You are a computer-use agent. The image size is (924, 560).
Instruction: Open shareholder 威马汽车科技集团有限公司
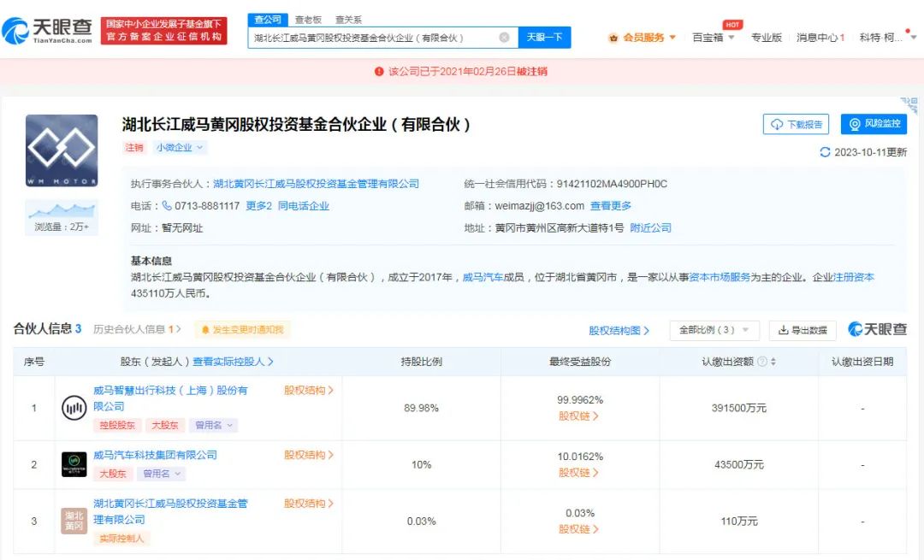[x=155, y=455]
